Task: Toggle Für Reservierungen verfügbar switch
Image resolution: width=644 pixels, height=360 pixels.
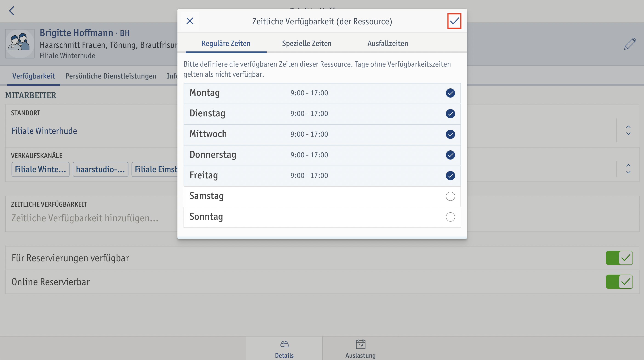Action: [x=619, y=258]
